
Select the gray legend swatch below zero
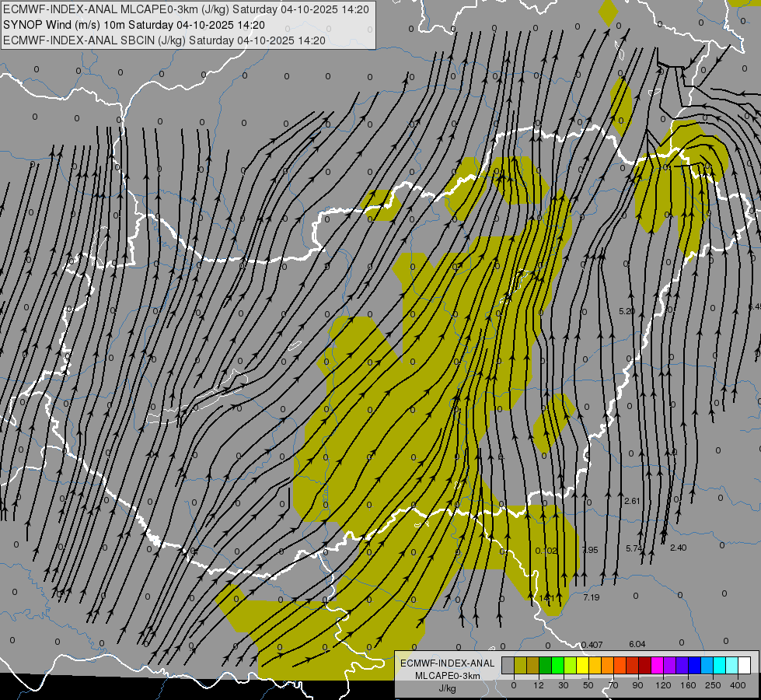tap(508, 665)
